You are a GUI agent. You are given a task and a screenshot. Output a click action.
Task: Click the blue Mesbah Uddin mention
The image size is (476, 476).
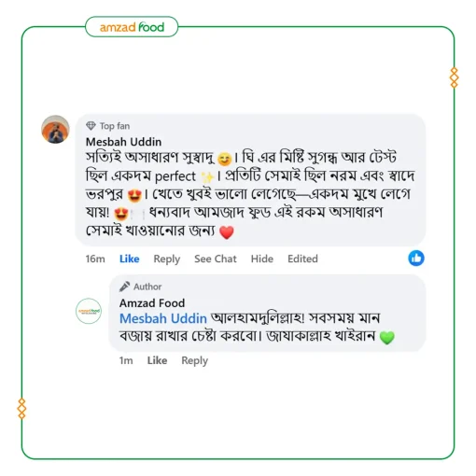tap(163, 318)
